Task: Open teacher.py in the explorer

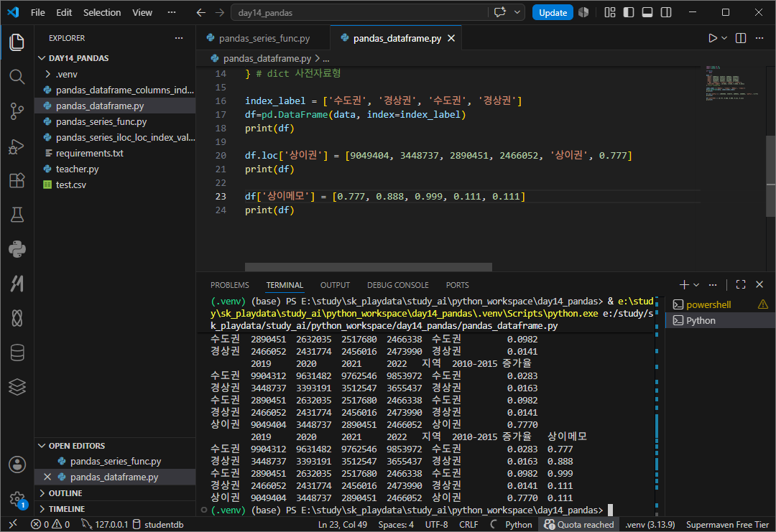Action: tap(115, 169)
